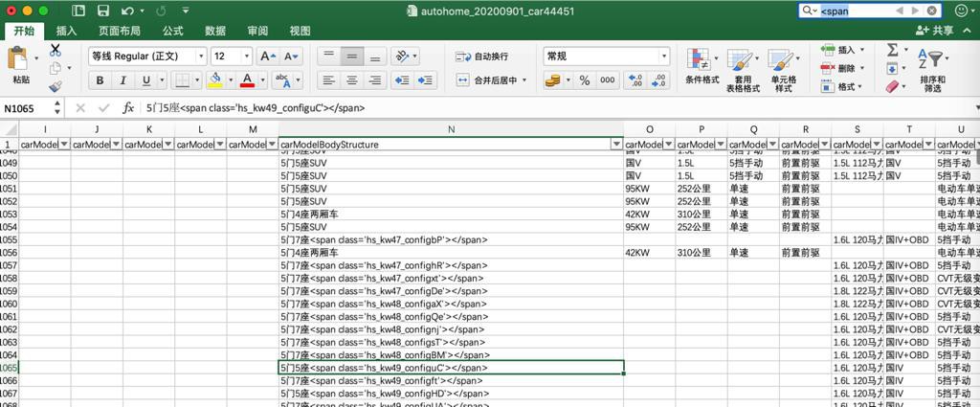Center text horizontally
The image size is (980, 407).
(352, 80)
